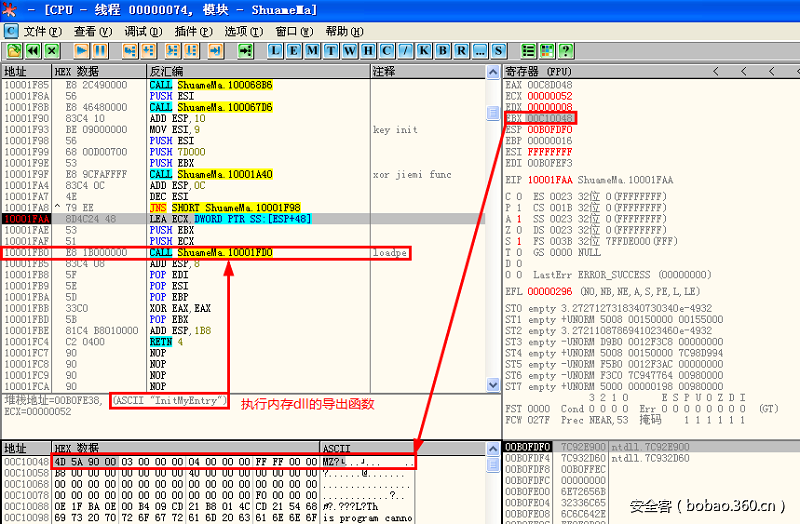Image resolution: width=800 pixels, height=524 pixels.
Task: Pause execution with the pause icon
Action: click(101, 50)
